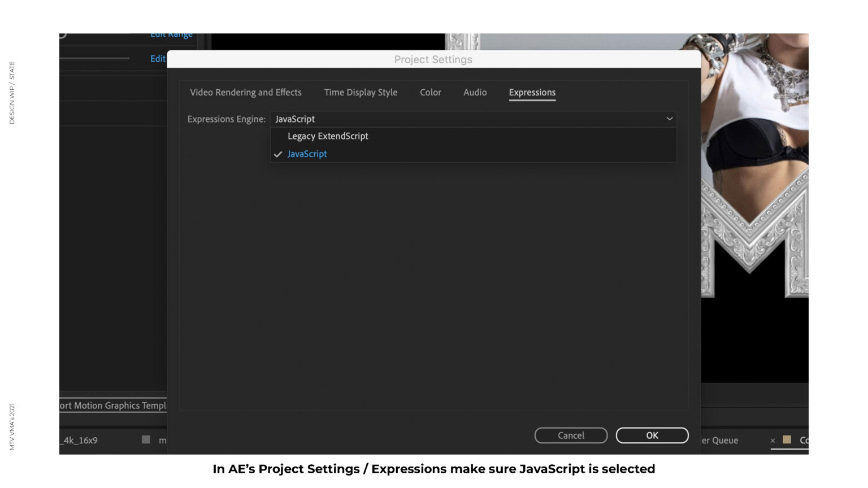Click the Edit Range link
868x488 pixels.
[171, 35]
